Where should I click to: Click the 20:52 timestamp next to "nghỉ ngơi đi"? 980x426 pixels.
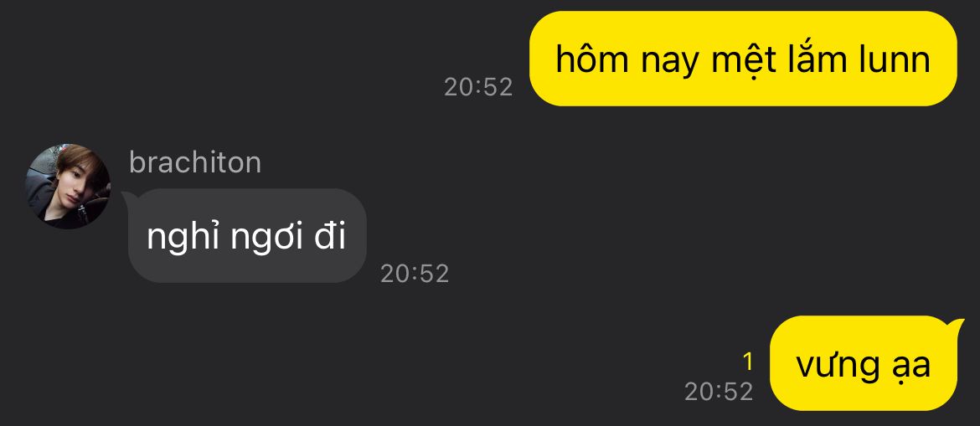tap(415, 274)
